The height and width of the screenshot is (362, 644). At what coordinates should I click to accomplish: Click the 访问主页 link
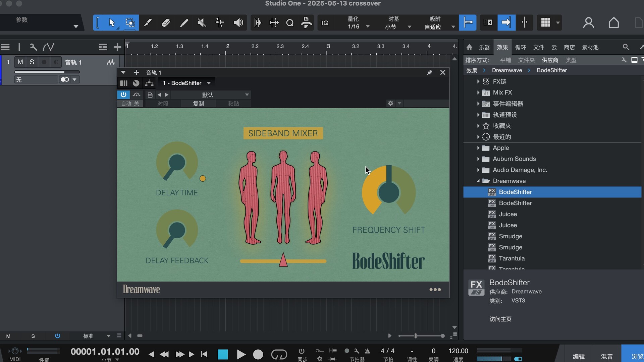500,319
